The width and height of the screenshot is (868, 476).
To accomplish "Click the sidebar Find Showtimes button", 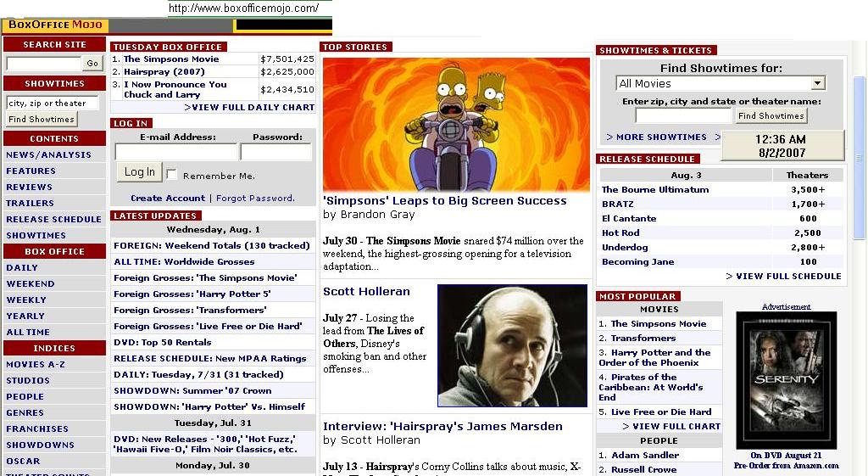I will tap(42, 119).
